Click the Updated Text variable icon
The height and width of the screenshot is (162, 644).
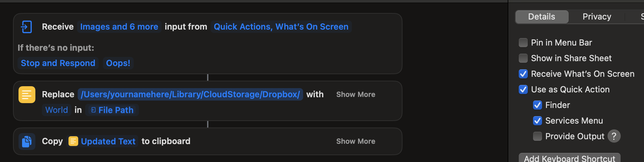click(73, 142)
